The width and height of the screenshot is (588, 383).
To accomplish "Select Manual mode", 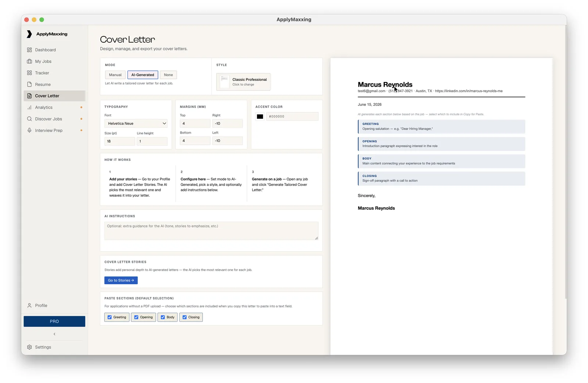I will point(115,75).
